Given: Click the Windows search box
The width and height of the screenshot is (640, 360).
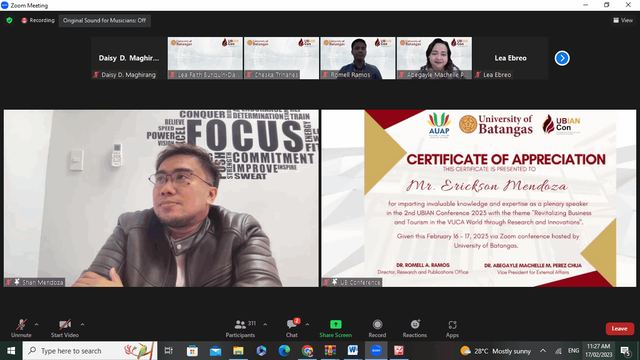Looking at the screenshot, I should point(90,351).
